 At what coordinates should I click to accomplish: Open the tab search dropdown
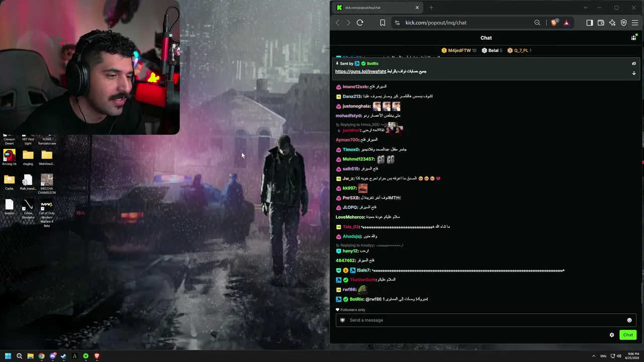[x=585, y=8]
